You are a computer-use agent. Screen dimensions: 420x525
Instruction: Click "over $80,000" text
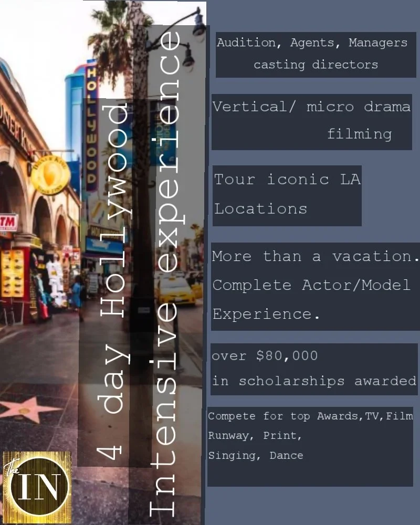[265, 355]
